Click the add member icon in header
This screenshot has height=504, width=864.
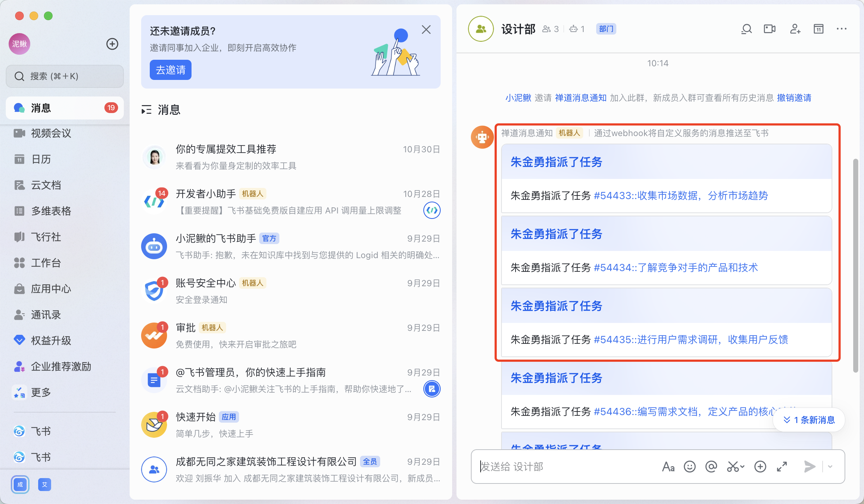tap(795, 29)
